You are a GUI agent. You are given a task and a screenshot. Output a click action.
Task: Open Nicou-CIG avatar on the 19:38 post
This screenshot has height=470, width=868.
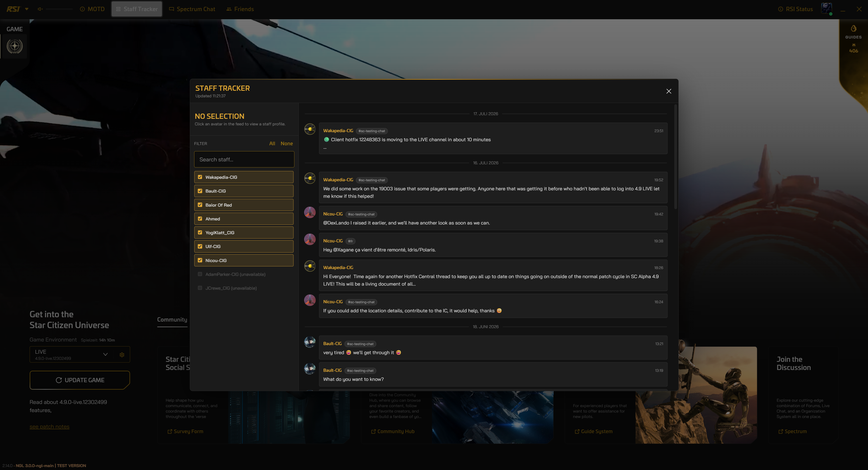(x=310, y=239)
